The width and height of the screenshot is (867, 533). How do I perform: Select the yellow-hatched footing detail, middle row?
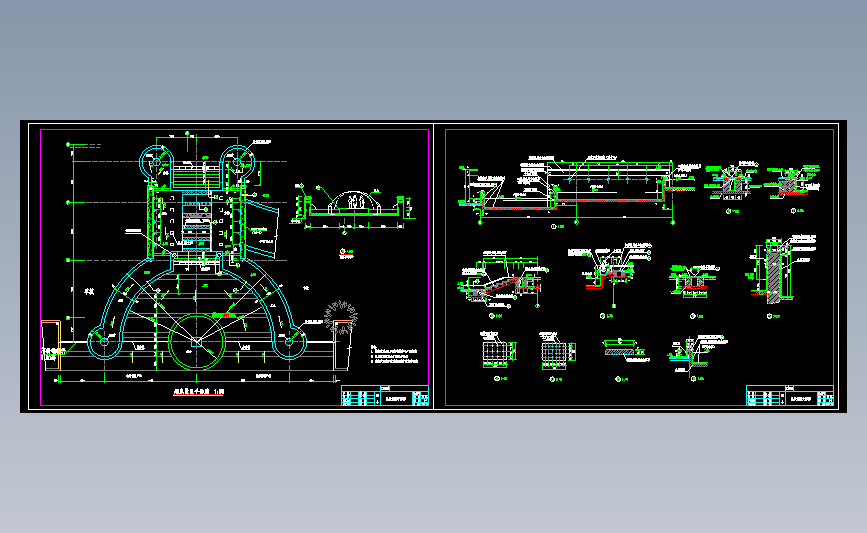693,281
